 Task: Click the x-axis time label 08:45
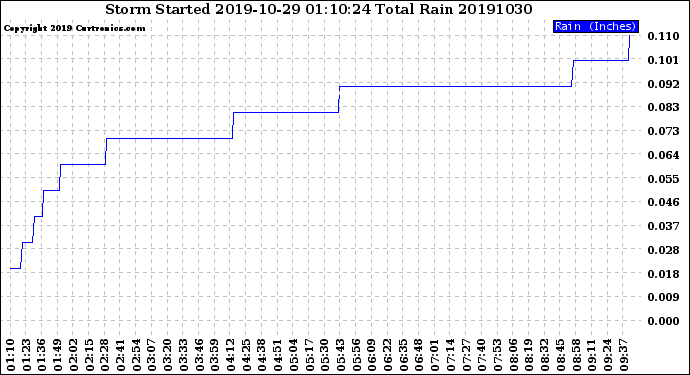pos(560,355)
